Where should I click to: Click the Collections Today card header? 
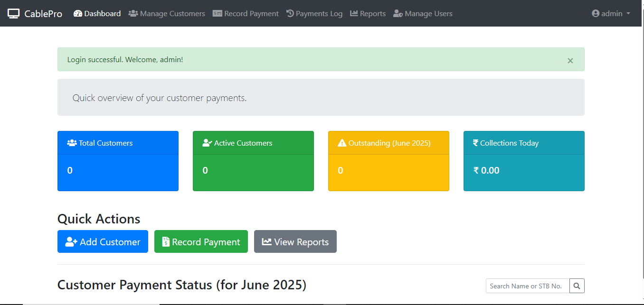524,143
